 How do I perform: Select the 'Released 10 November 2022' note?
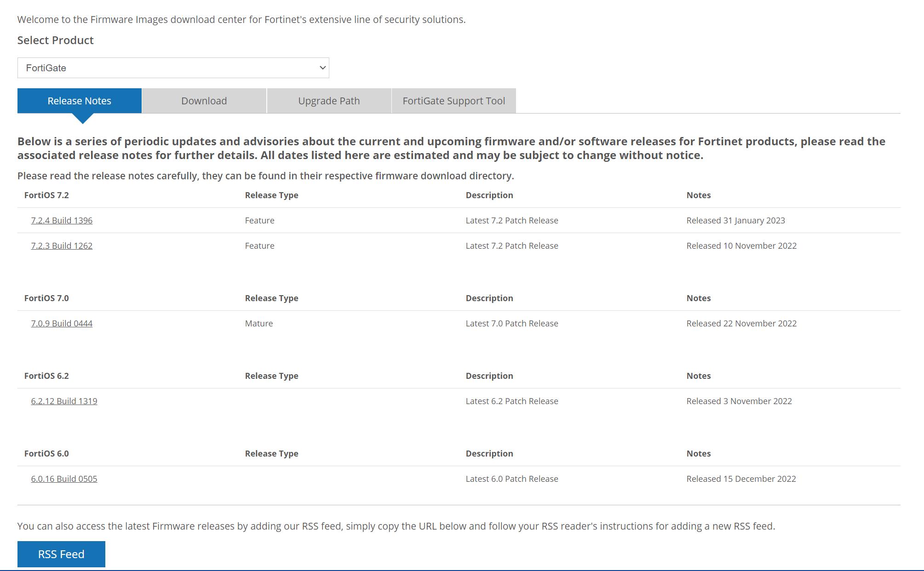(x=741, y=246)
